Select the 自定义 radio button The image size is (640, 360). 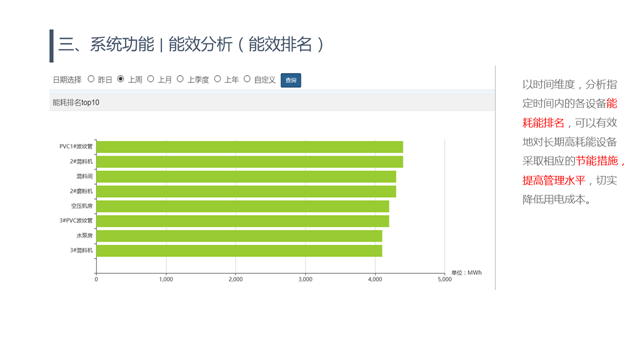tap(247, 79)
